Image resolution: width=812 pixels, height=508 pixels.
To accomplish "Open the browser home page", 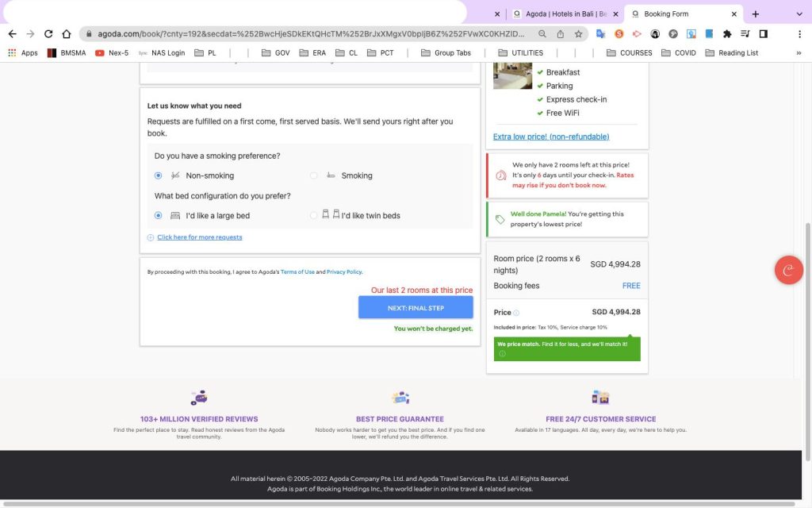I will [67, 33].
